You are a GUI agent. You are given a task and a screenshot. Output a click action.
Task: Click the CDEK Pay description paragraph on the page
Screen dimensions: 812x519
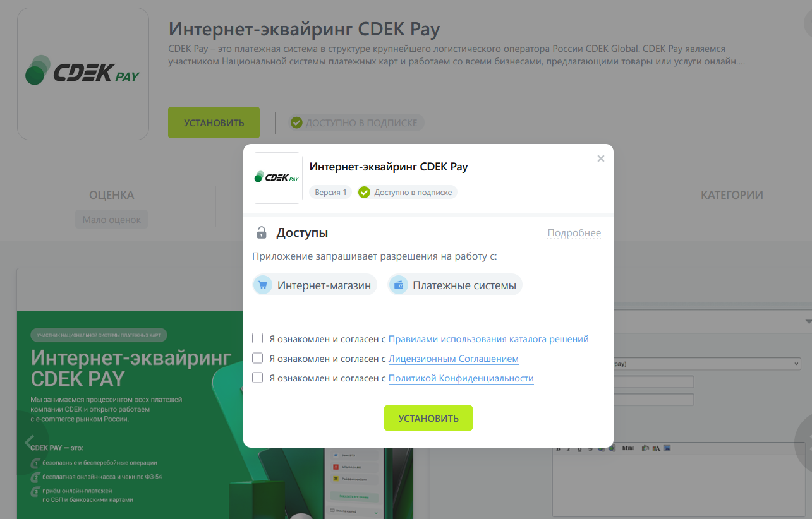pos(457,55)
